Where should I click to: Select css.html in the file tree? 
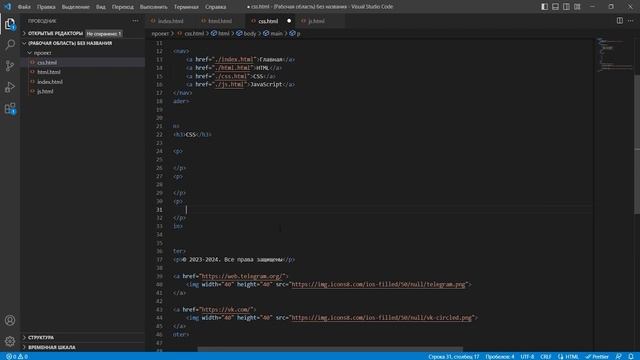click(83, 62)
